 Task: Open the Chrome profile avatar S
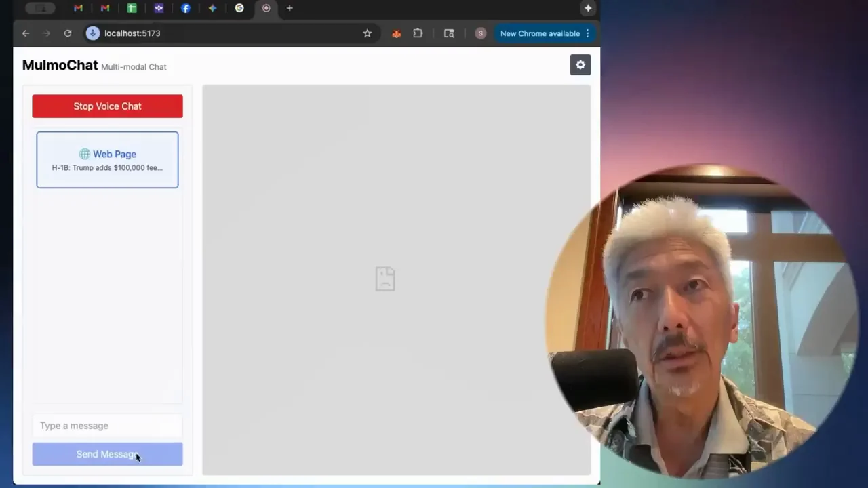pos(480,33)
